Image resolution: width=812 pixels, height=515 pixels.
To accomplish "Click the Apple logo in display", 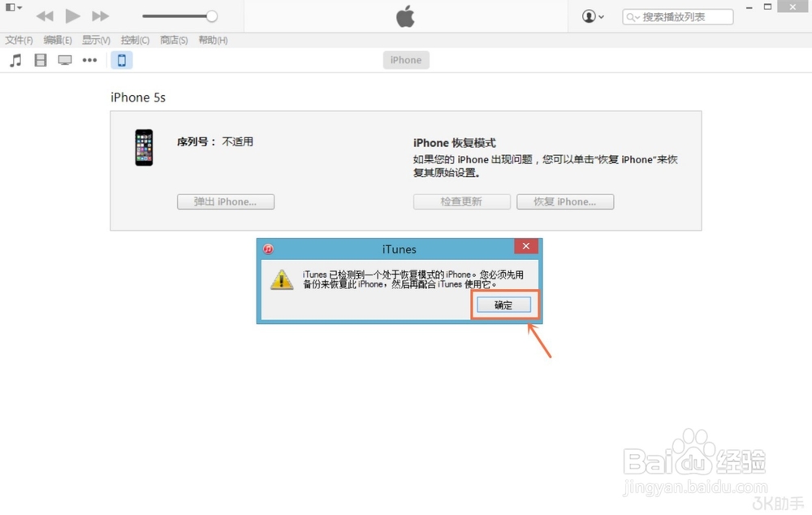I will [405, 16].
